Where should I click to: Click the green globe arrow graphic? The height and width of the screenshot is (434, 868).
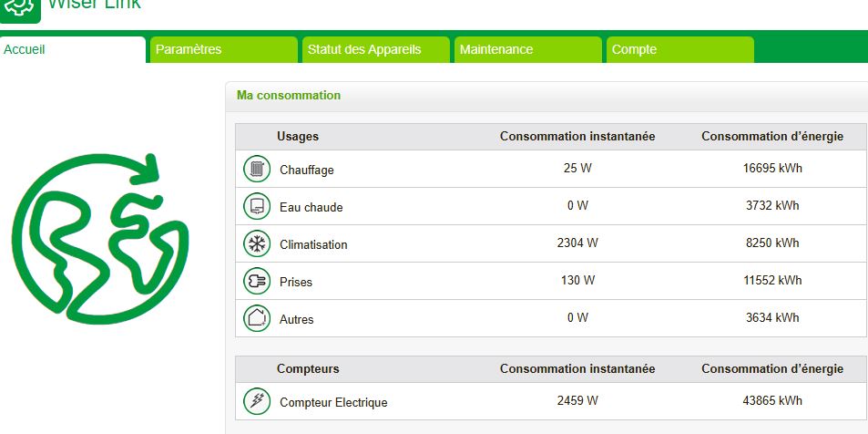pyautogui.click(x=99, y=238)
